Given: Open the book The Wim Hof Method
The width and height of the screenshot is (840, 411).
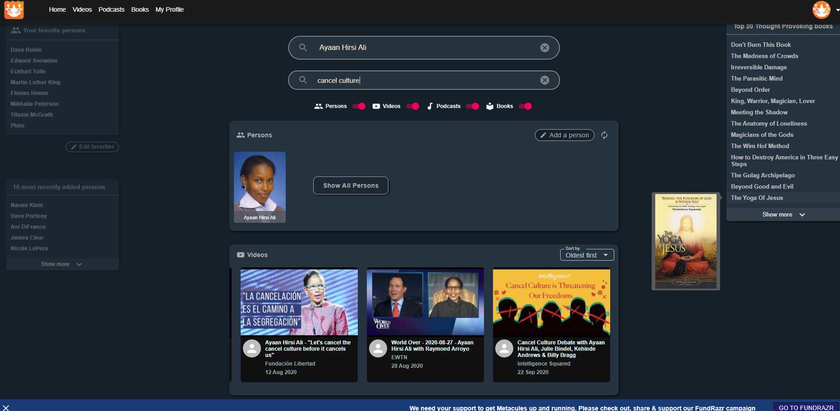Looking at the screenshot, I should pyautogui.click(x=760, y=146).
